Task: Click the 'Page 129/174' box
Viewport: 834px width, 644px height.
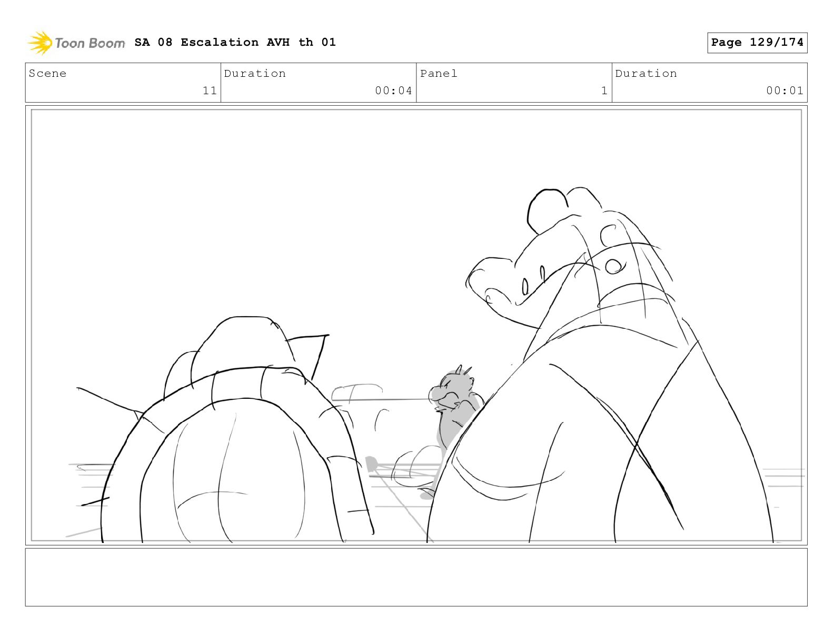Action: (757, 43)
